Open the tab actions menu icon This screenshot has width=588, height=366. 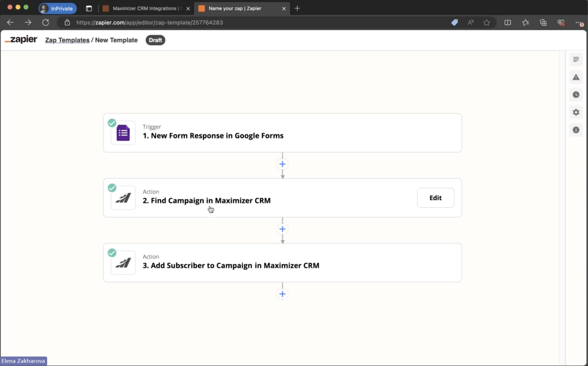(x=89, y=9)
